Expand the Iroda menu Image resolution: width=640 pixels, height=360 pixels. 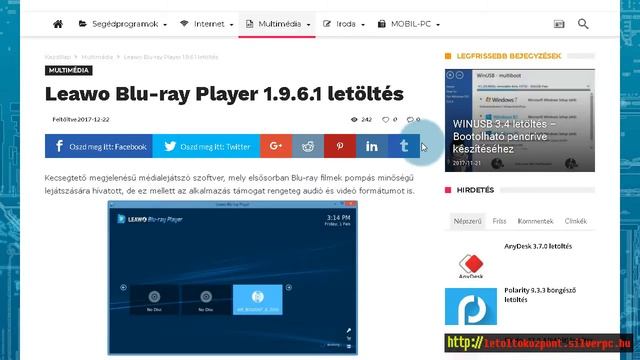point(344,24)
